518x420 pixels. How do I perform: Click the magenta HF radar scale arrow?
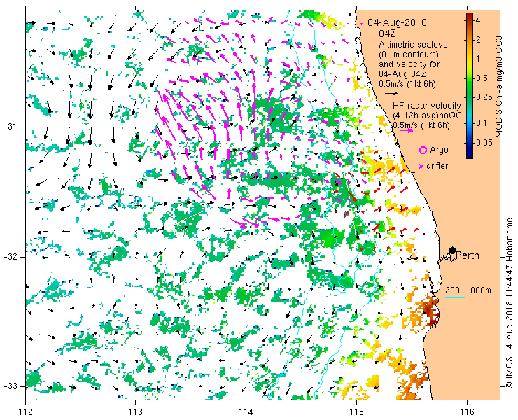coord(406,130)
